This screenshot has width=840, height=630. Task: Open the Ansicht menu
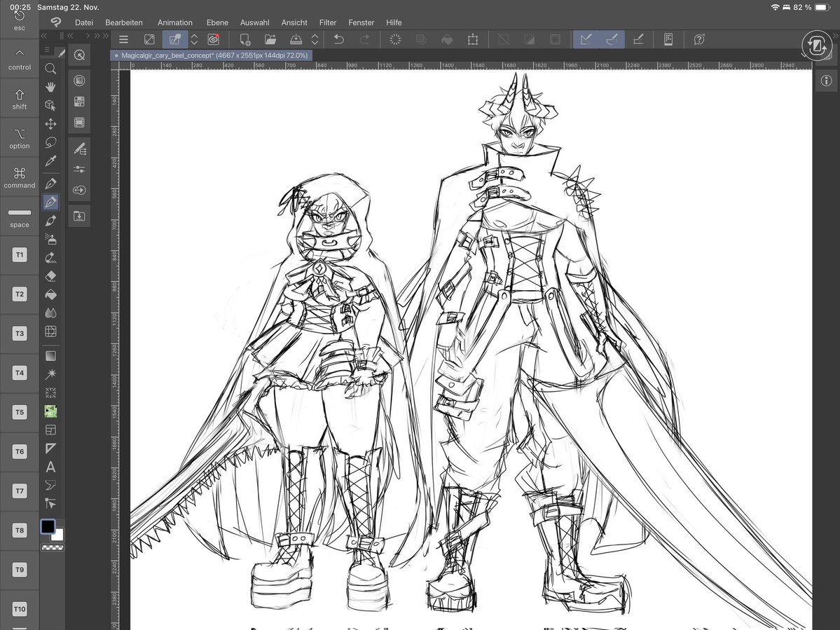point(294,22)
